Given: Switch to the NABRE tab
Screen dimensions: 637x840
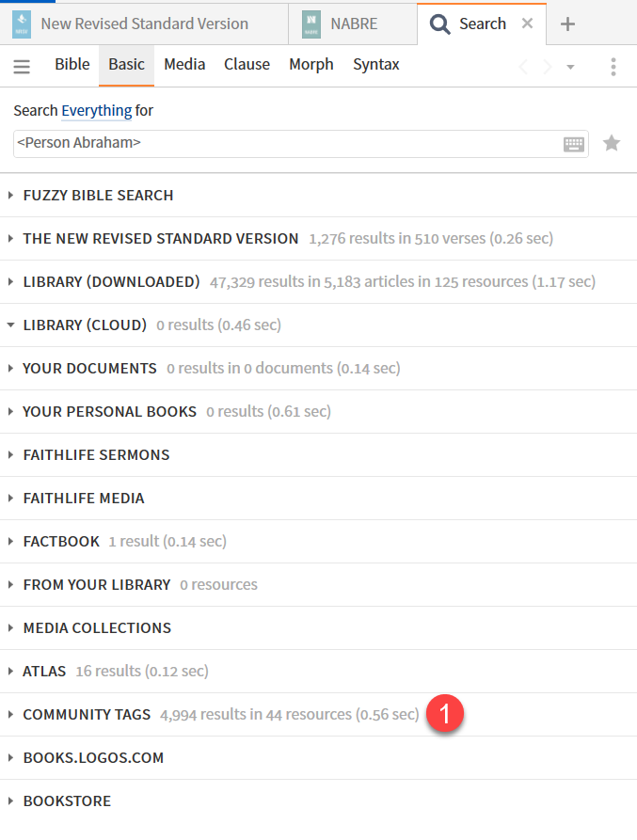Looking at the screenshot, I should [x=354, y=24].
